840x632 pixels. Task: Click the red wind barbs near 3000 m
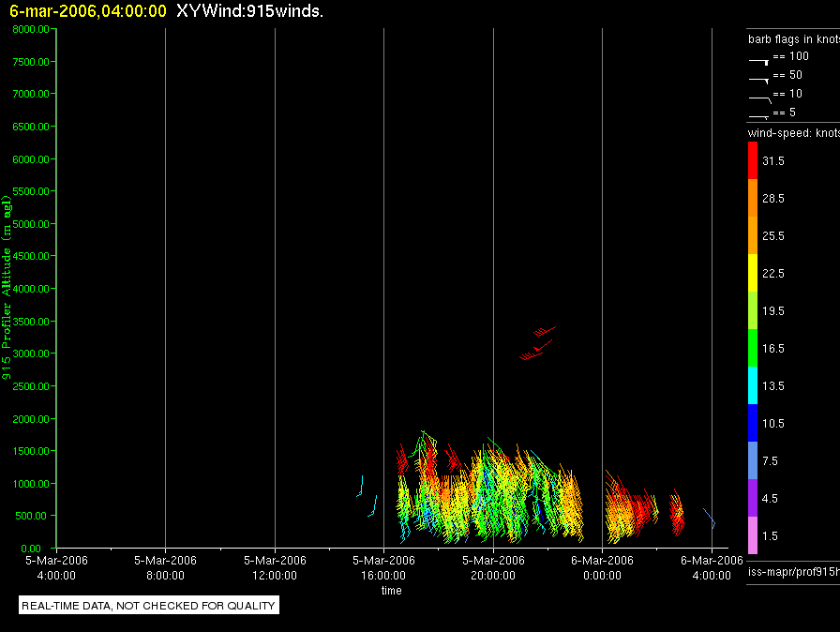(x=537, y=343)
